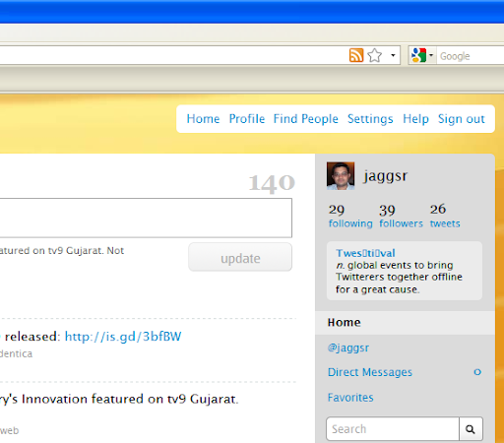
Task: View the 26 tweets count link
Action: pyautogui.click(x=445, y=216)
